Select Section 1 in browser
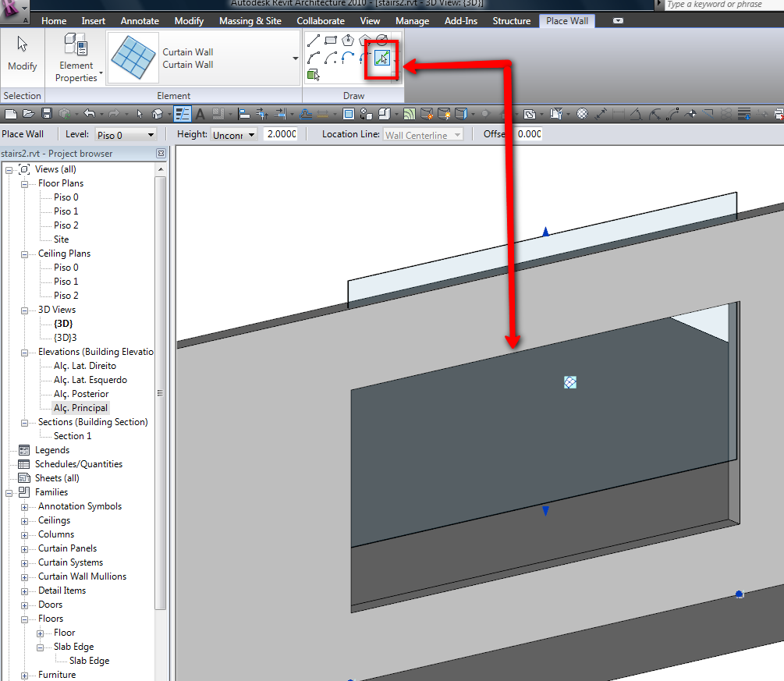Screen dimensions: 784x681 tap(73, 436)
